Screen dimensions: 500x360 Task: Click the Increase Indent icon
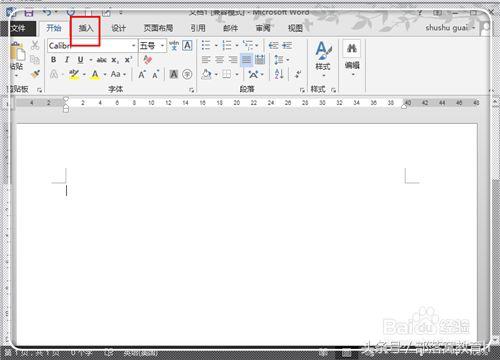(x=287, y=45)
